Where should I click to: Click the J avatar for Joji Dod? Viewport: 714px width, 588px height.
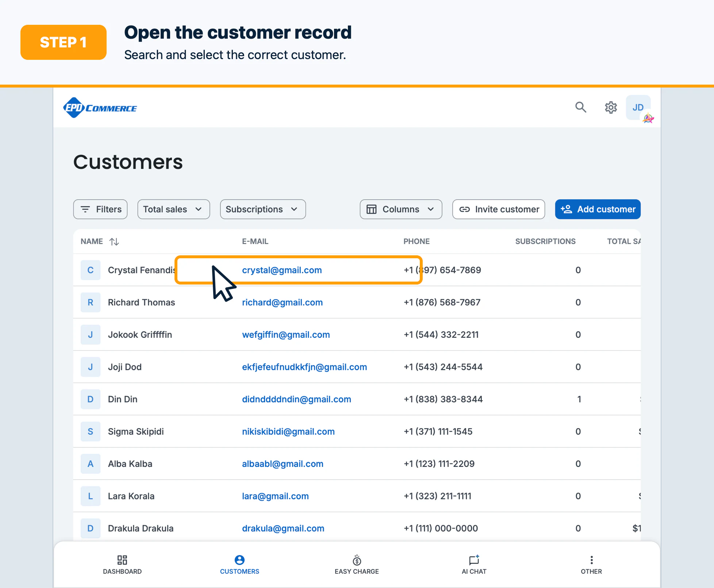tap(91, 367)
